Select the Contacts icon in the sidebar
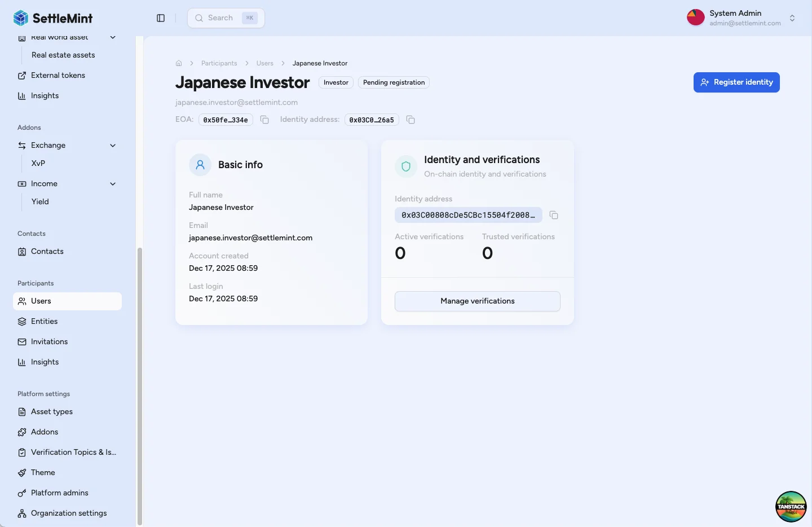Screen dimensions: 812x527 21,251
